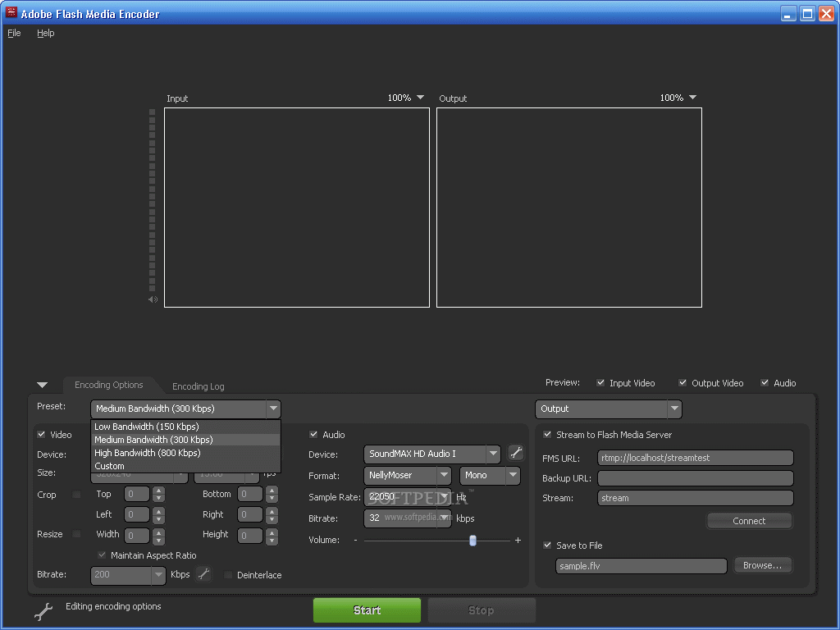Open the Mono audio channel dropdown

tap(513, 475)
